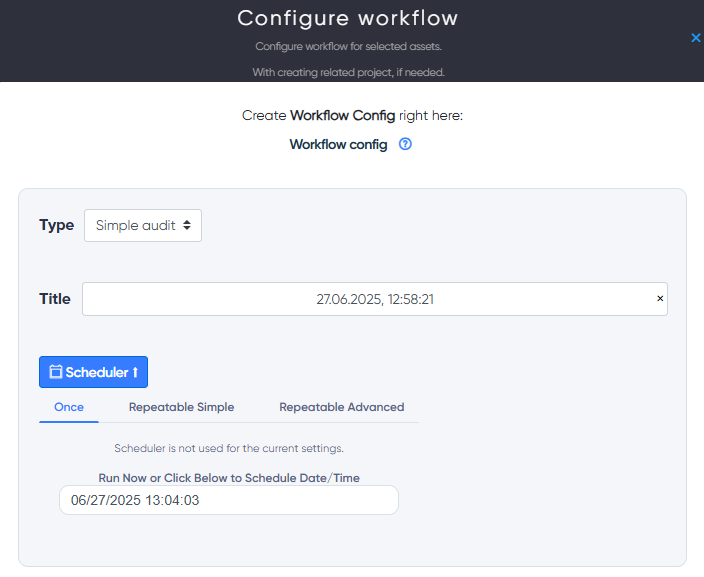Click the Title input field

point(374,299)
